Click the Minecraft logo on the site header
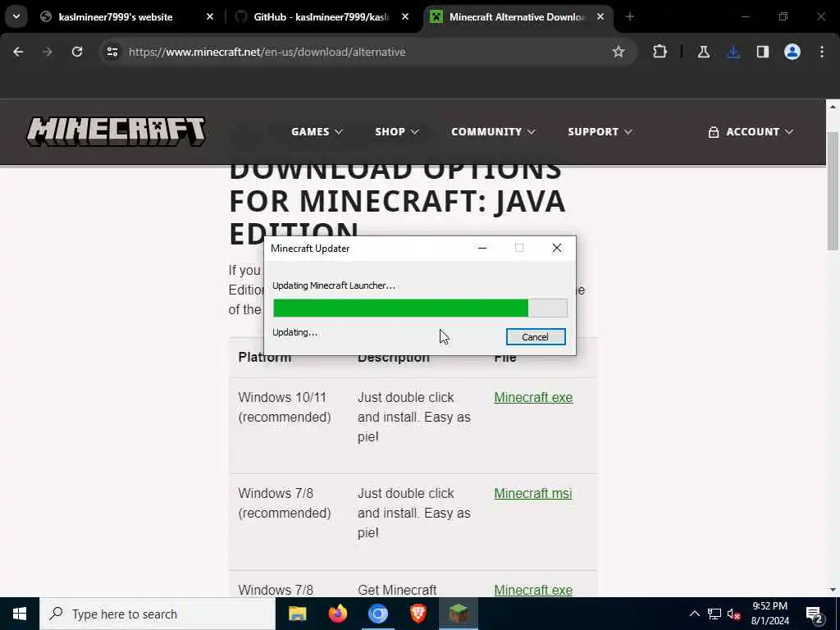840x630 pixels. pyautogui.click(x=116, y=131)
